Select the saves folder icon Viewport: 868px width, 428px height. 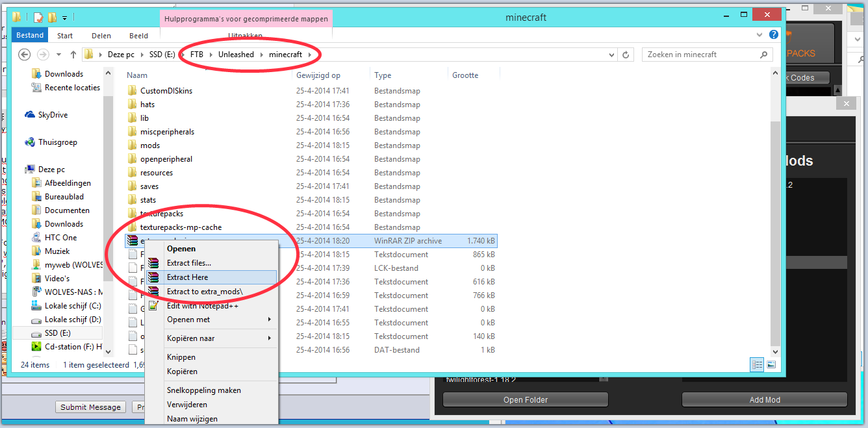133,186
